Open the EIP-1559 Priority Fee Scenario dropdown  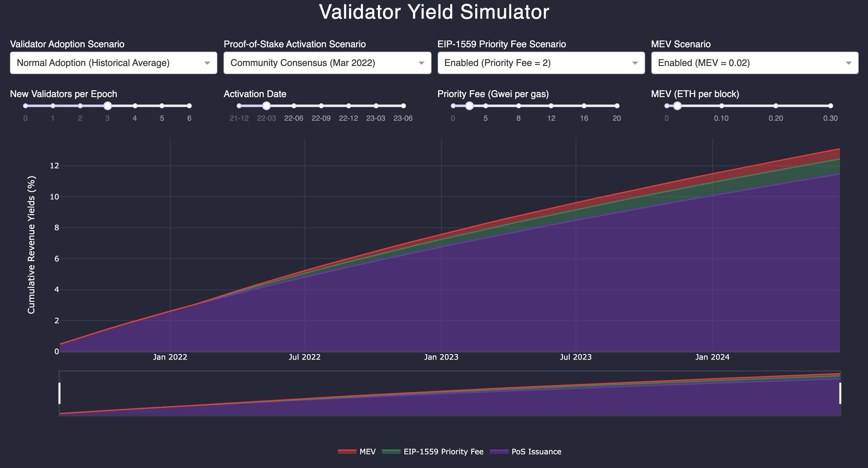click(541, 63)
